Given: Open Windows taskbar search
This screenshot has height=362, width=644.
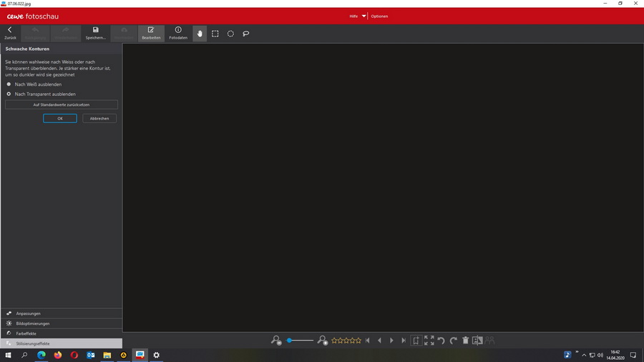Looking at the screenshot, I should click(24, 355).
